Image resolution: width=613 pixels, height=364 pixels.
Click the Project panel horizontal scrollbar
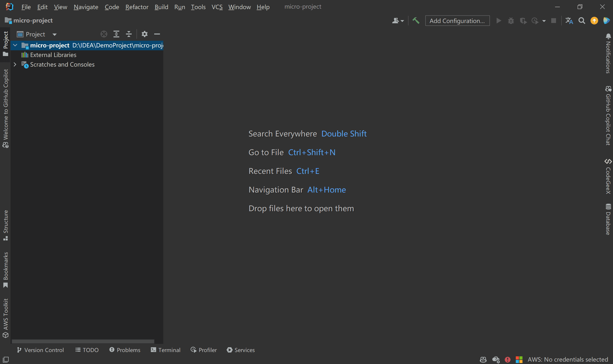[83, 341]
